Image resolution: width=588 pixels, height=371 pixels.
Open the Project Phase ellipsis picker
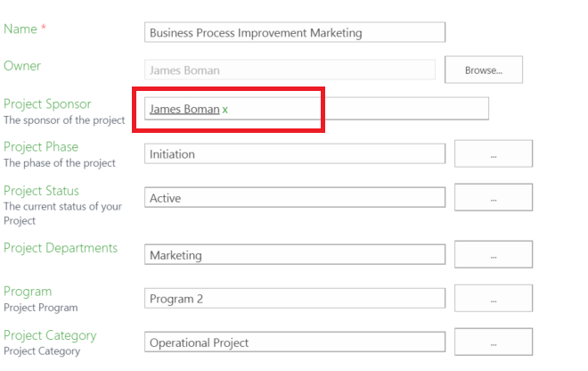493,154
